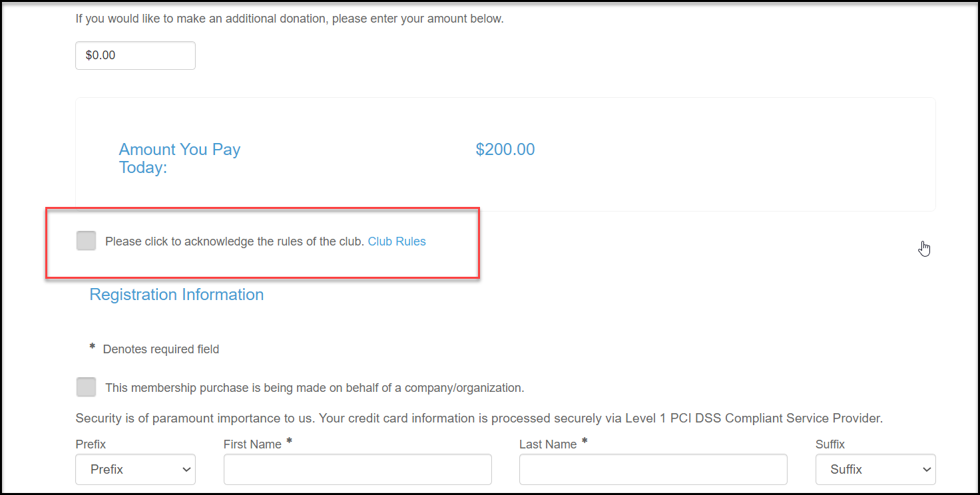The height and width of the screenshot is (495, 980).
Task: Click the Prefix label above the dropdown
Action: pos(91,444)
